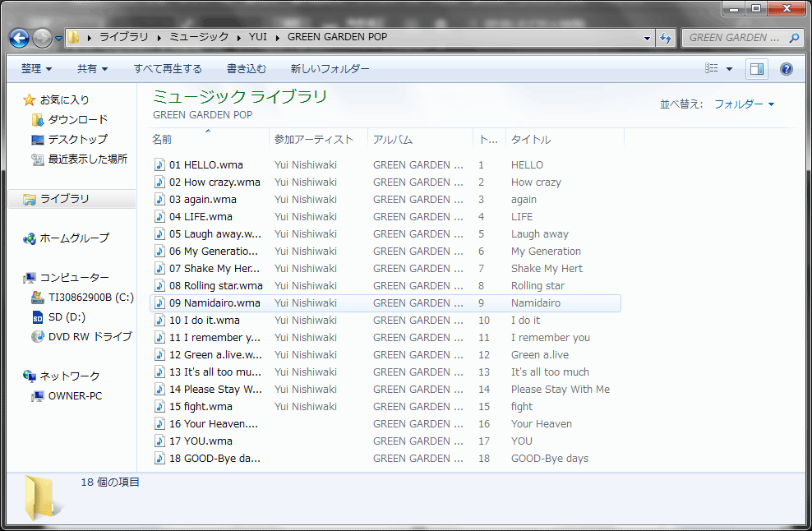Image resolution: width=812 pixels, height=531 pixels.
Task: Click the folder icon in the address bar
Action: tap(74, 37)
